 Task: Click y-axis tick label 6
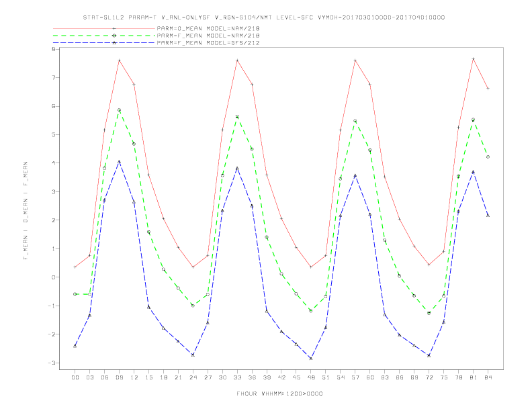[x=53, y=106]
